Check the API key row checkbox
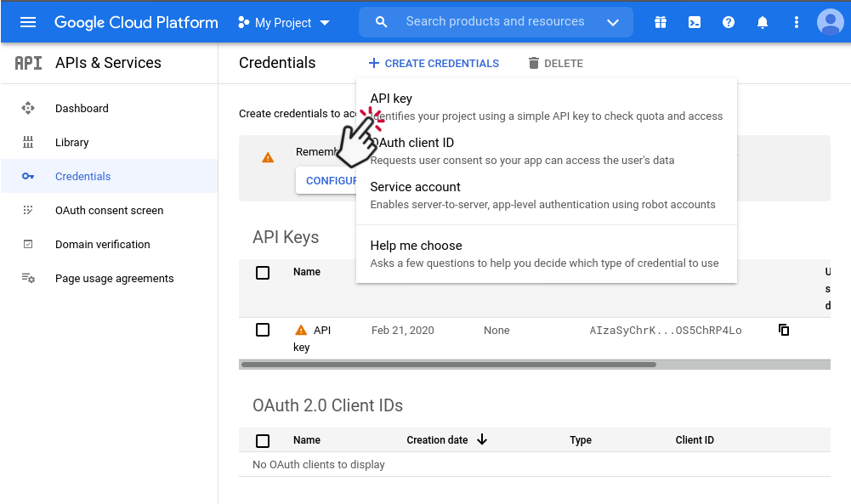This screenshot has width=851, height=504. tap(263, 330)
